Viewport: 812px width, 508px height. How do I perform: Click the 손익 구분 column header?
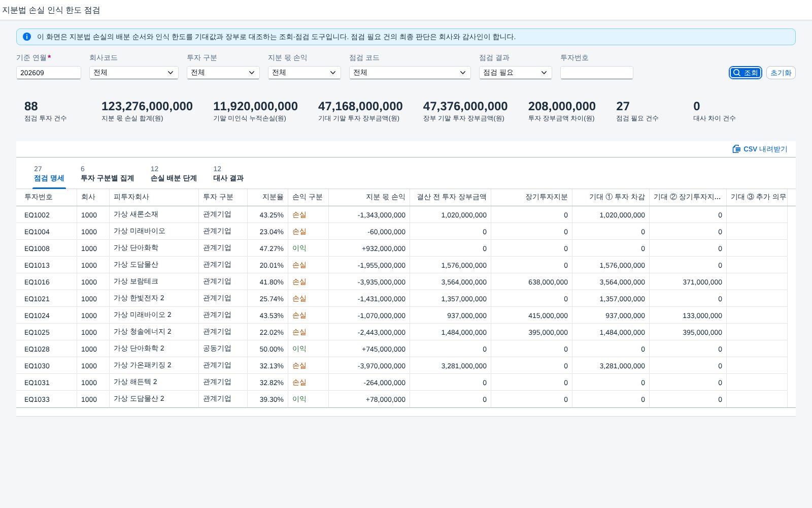pos(308,197)
